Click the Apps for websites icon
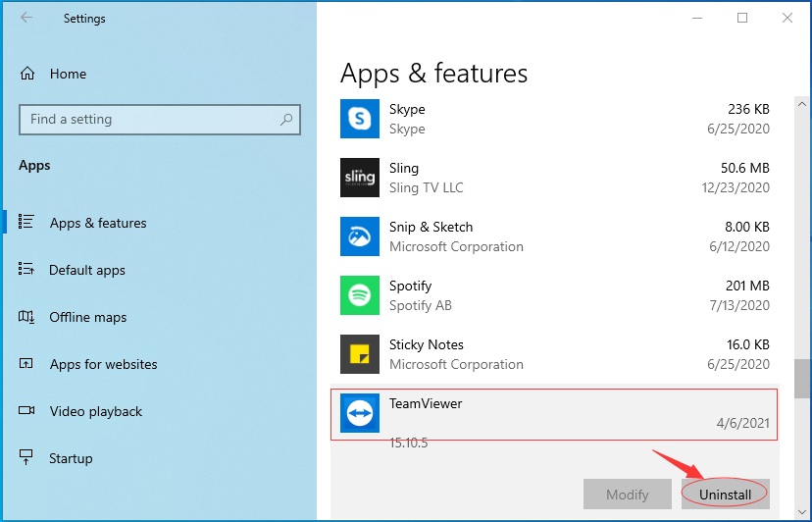This screenshot has height=522, width=812. point(25,363)
